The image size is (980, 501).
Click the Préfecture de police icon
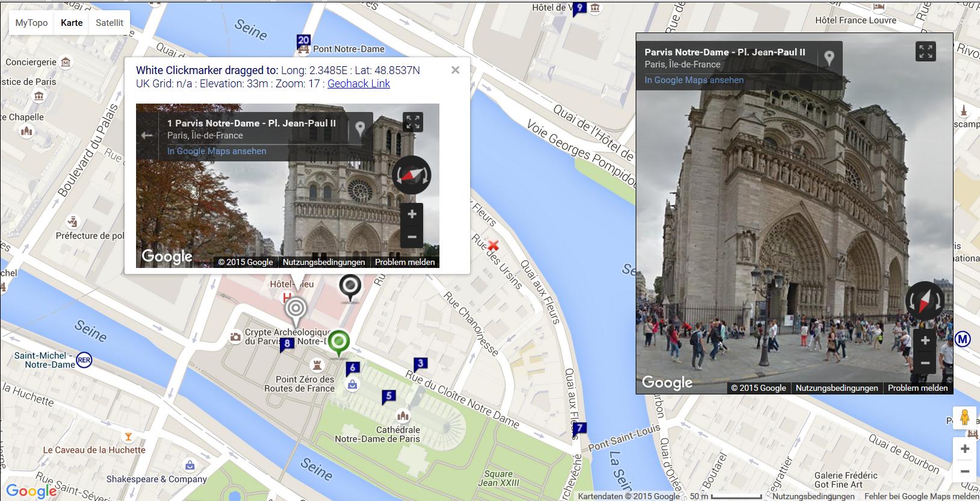pos(73,222)
